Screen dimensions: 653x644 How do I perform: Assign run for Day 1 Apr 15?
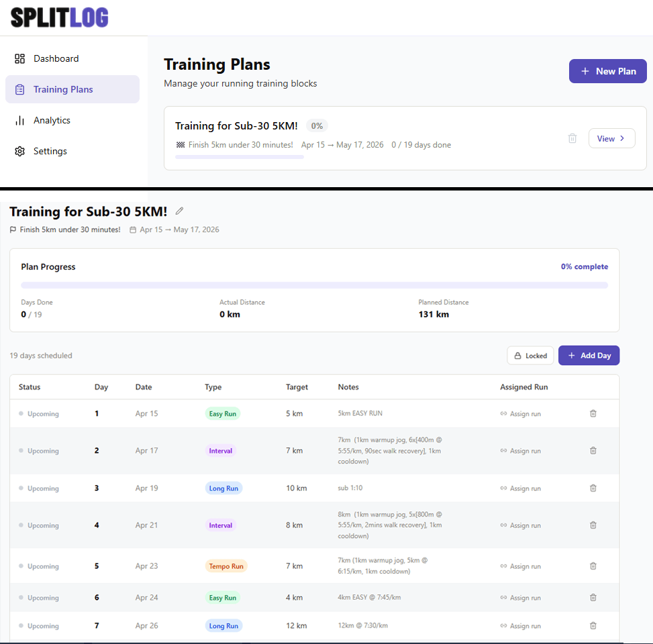521,414
